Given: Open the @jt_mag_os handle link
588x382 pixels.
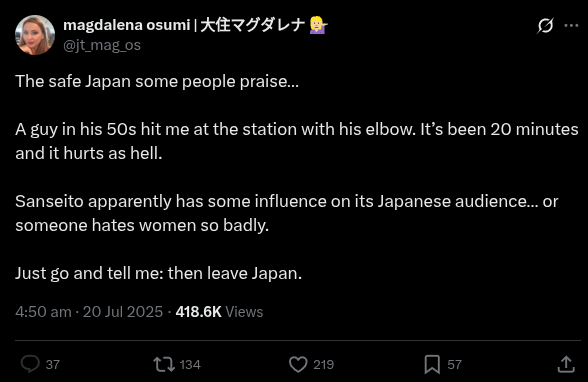Looking at the screenshot, I should (102, 45).
